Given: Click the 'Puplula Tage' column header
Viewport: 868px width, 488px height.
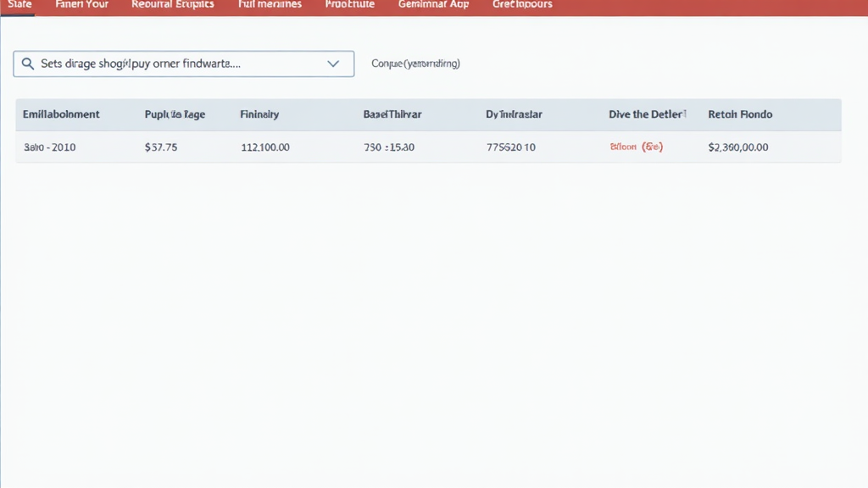Looking at the screenshot, I should point(175,114).
